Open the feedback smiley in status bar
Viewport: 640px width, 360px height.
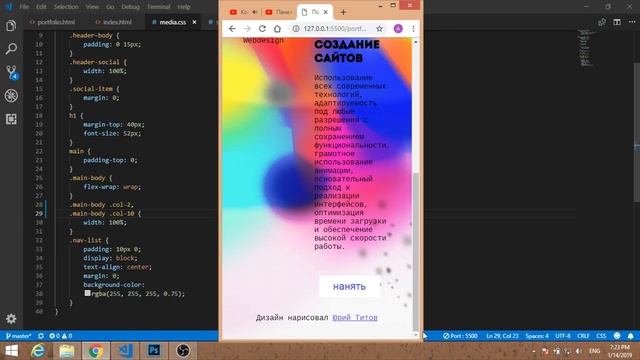pos(617,336)
